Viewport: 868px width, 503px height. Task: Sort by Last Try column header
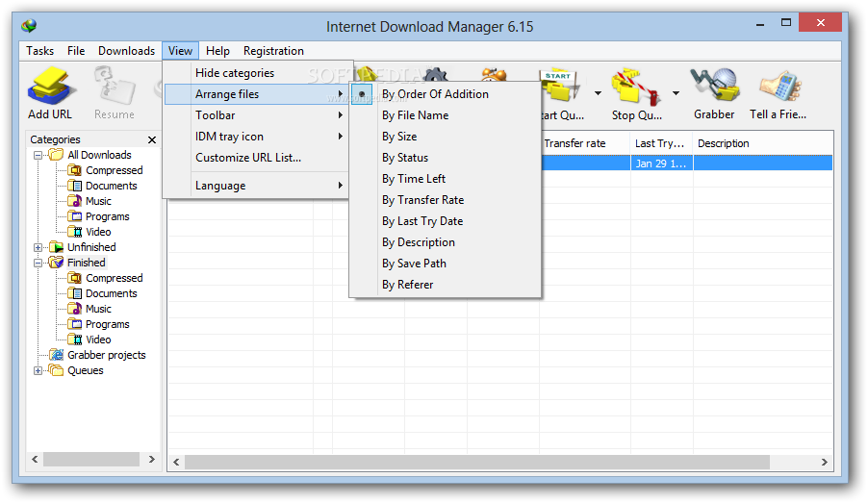tap(661, 143)
